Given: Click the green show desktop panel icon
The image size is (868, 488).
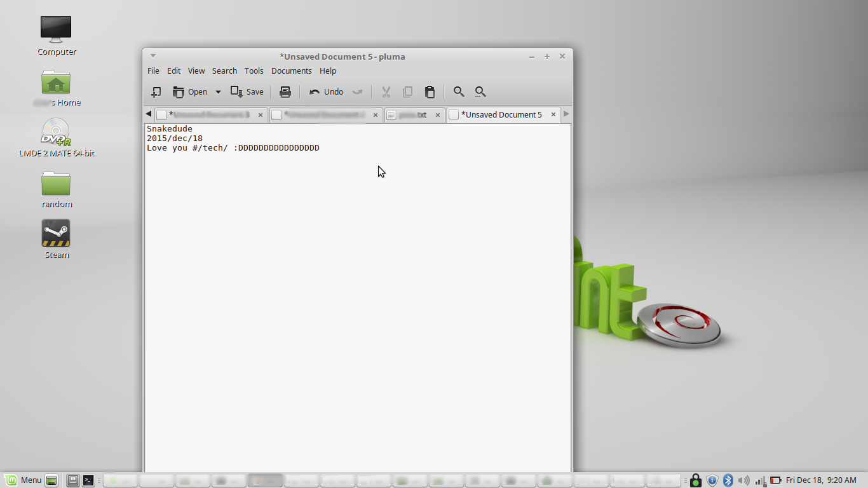Looking at the screenshot, I should pyautogui.click(x=52, y=480).
